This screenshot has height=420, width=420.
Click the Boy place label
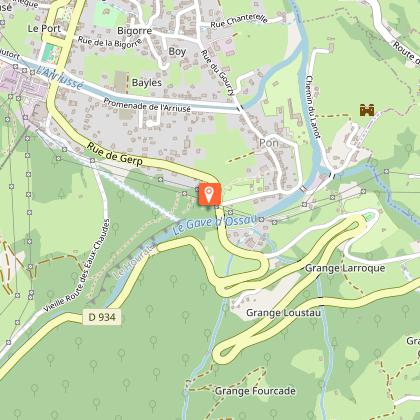click(177, 52)
